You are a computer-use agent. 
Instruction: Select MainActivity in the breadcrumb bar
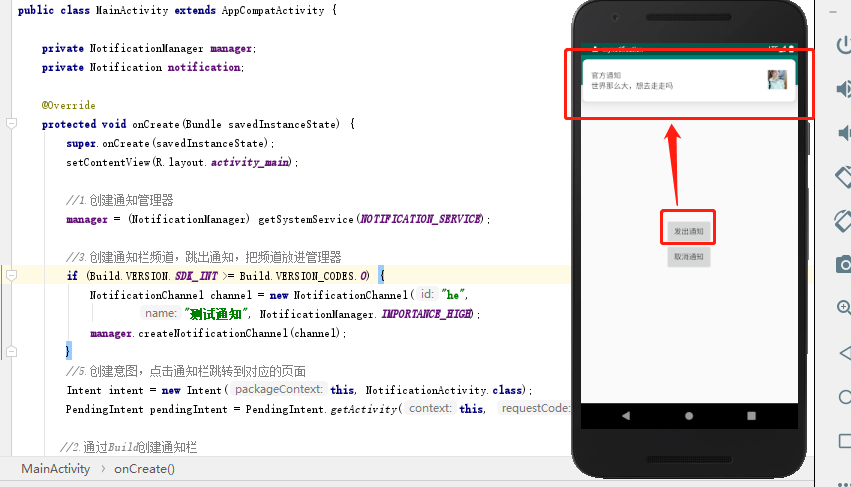point(55,469)
